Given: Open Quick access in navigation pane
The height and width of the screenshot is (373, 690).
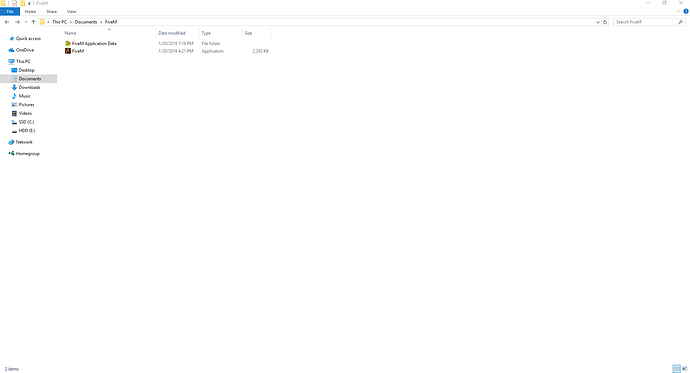Looking at the screenshot, I should coord(28,39).
